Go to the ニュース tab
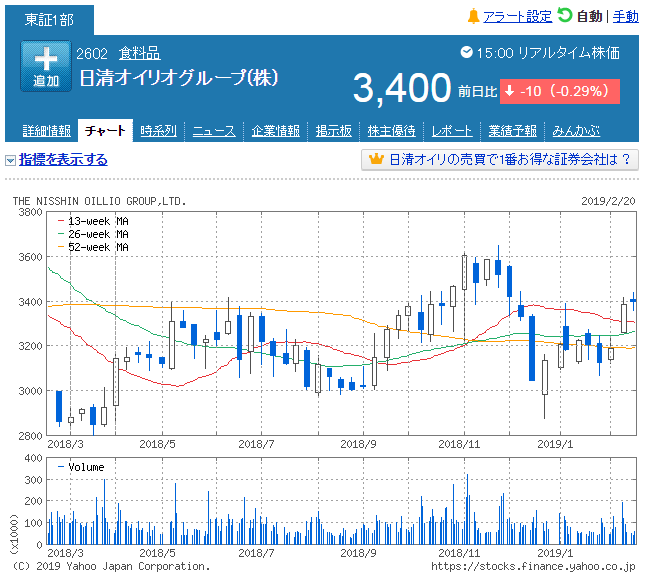The height and width of the screenshot is (576, 650). point(214,131)
